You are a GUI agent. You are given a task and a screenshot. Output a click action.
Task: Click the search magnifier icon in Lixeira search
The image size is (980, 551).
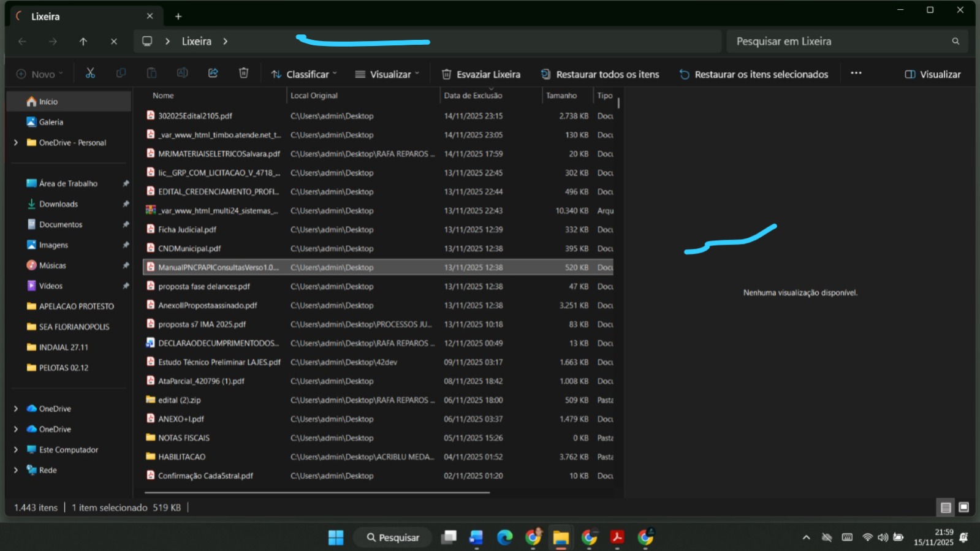coord(955,42)
